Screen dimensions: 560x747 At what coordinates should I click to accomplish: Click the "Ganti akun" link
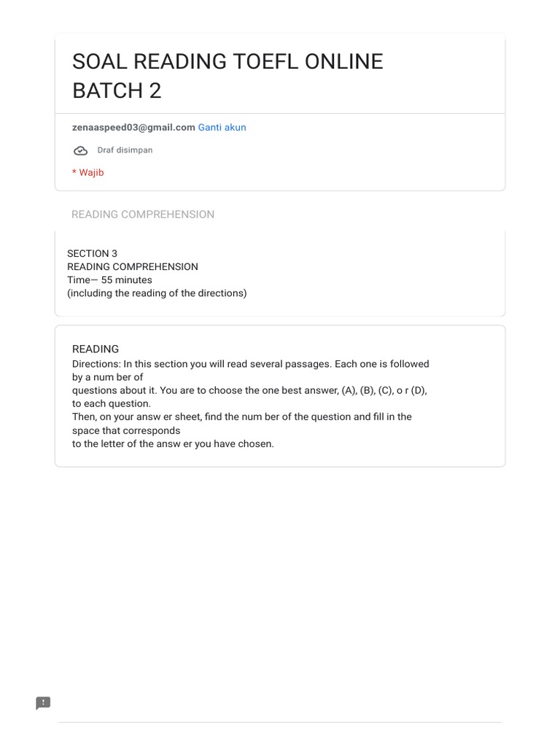(222, 128)
